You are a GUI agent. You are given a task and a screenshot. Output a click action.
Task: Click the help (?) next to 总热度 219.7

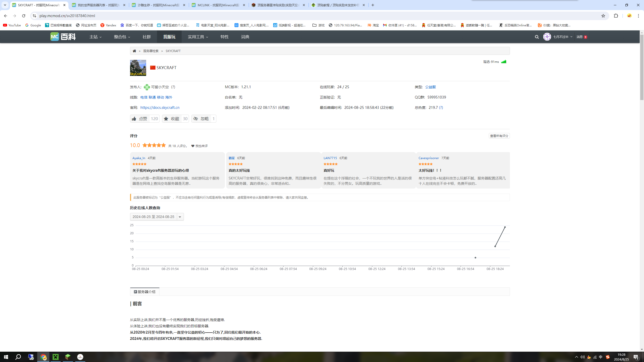pyautogui.click(x=441, y=107)
